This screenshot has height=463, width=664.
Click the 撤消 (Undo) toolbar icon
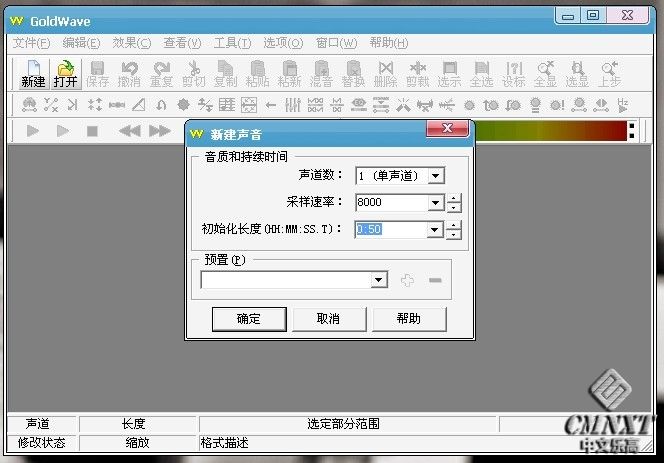tap(129, 74)
